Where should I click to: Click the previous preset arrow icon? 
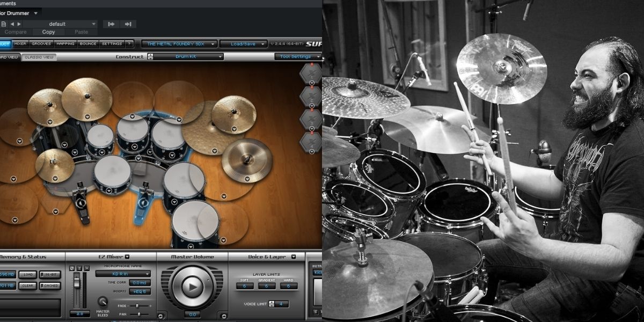(12, 24)
